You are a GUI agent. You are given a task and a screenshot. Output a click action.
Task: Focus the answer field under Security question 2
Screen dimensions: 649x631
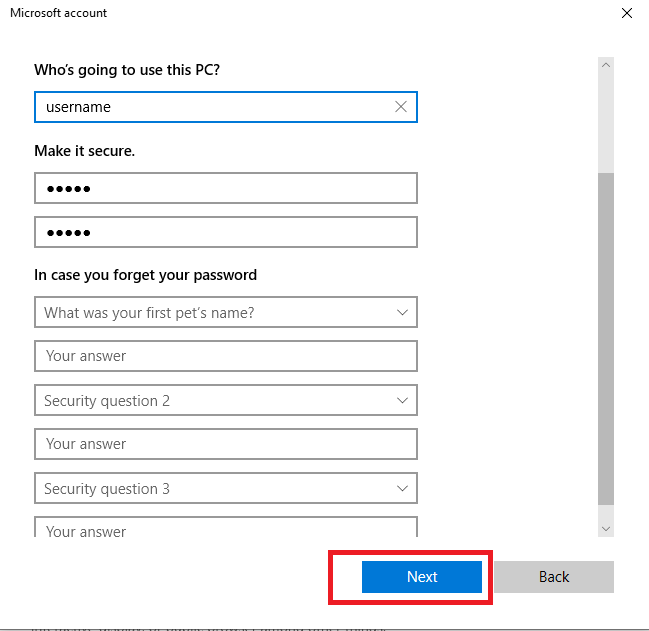(225, 444)
